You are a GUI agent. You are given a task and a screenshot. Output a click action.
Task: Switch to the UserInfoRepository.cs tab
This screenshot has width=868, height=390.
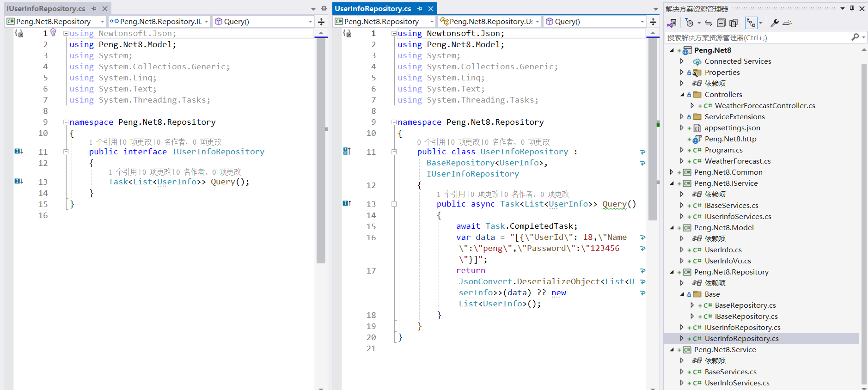coord(373,8)
